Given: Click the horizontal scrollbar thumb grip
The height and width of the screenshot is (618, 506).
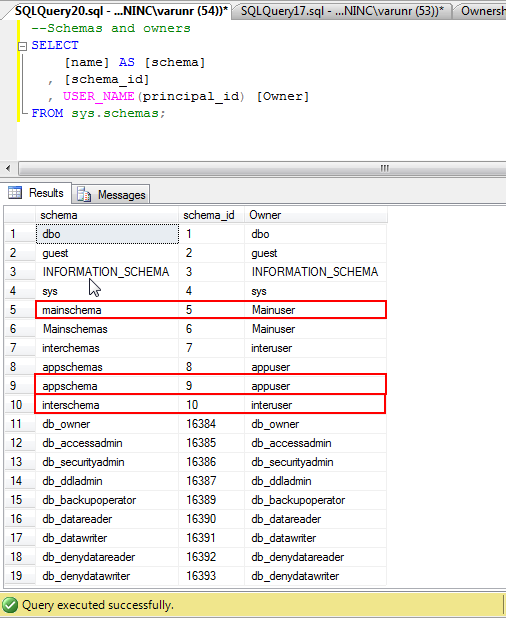Looking at the screenshot, I should (x=385, y=168).
